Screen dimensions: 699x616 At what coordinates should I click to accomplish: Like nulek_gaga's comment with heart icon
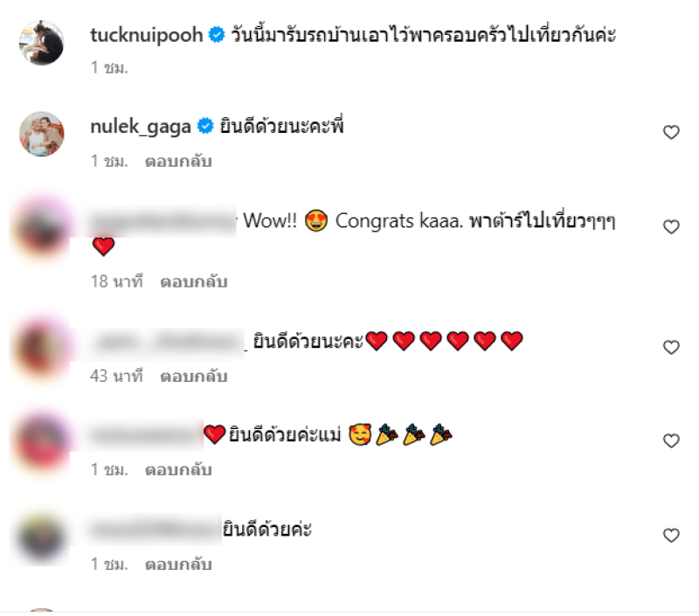coord(671,133)
